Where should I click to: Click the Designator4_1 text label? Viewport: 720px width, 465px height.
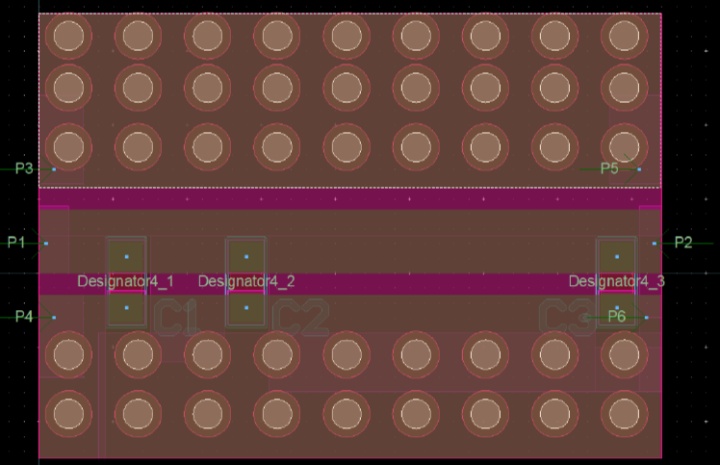125,281
